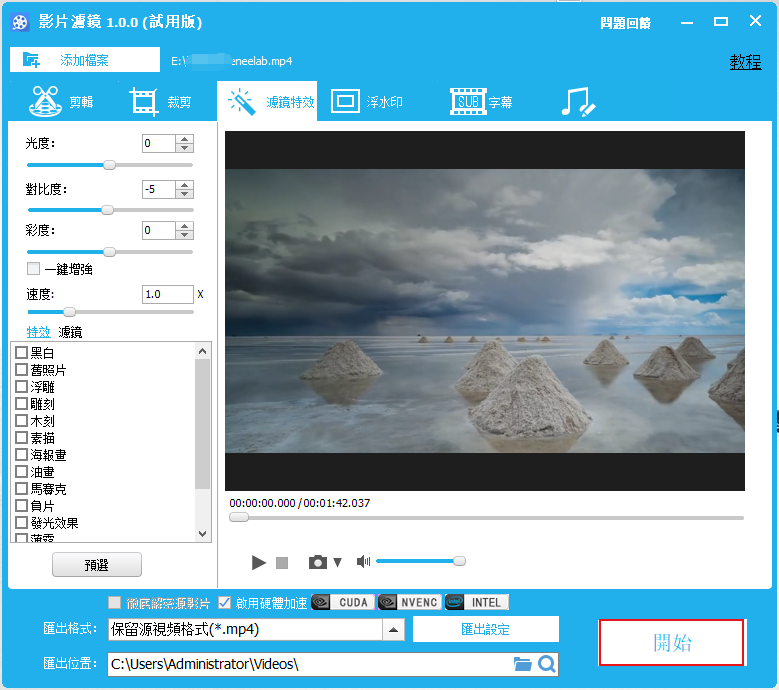Enable the 一鍵增強 checkbox
Viewport: 779px width, 690px height.
[34, 269]
